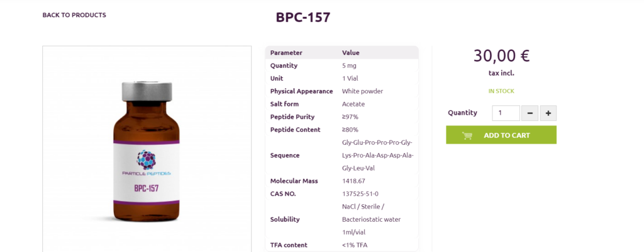The height and width of the screenshot is (252, 644).
Task: Decrease quantity with the minus button
Action: tap(530, 113)
